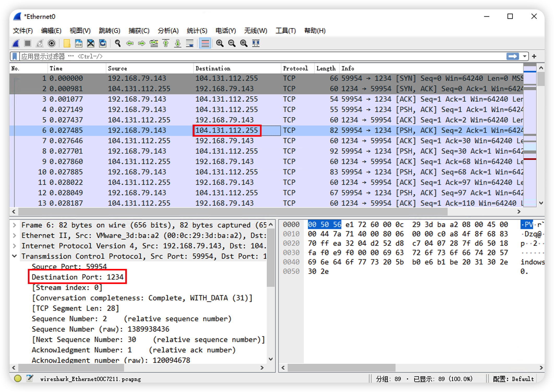The height and width of the screenshot is (392, 554).
Task: Open the 分析(A) menu
Action: 168,31
